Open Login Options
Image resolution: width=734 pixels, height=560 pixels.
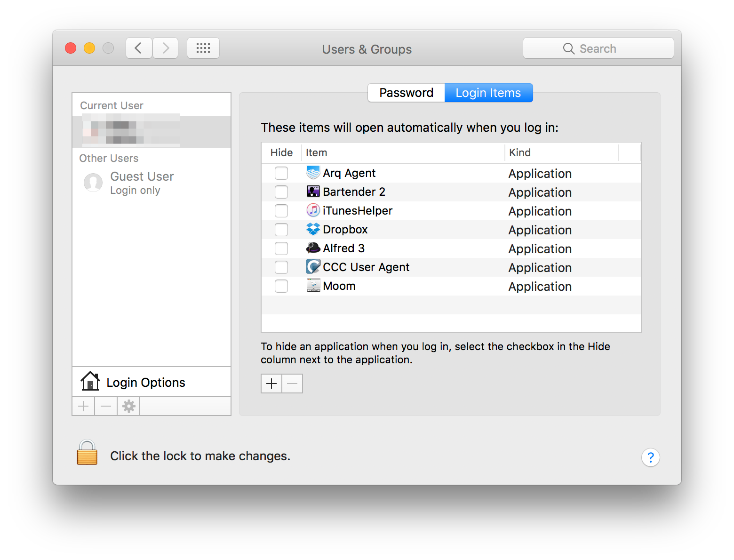pos(152,382)
